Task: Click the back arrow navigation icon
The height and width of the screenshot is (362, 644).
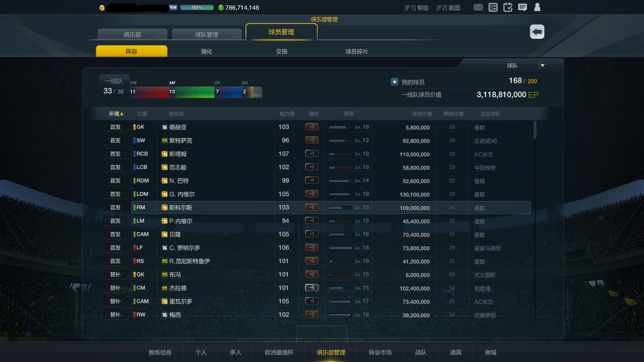Action: [x=537, y=31]
